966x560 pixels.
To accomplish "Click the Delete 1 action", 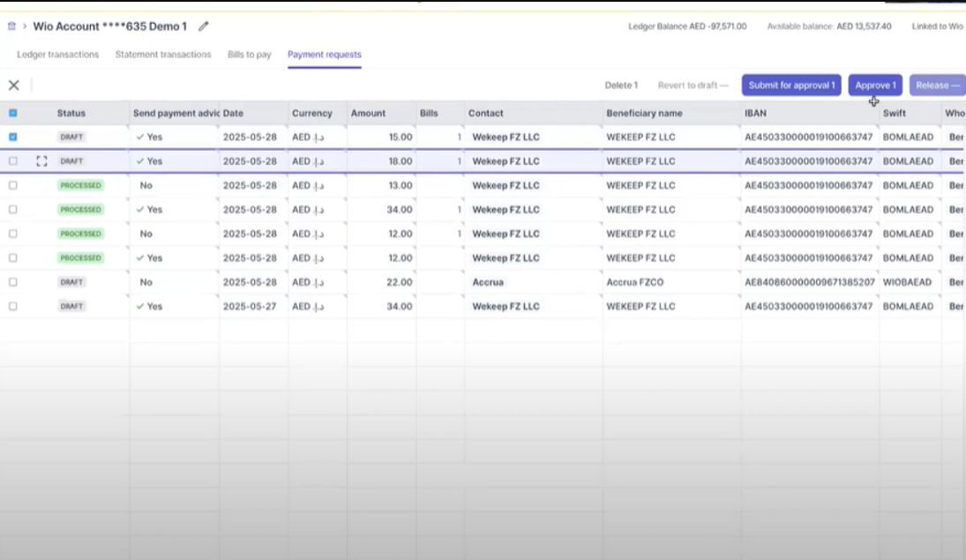I will click(621, 85).
